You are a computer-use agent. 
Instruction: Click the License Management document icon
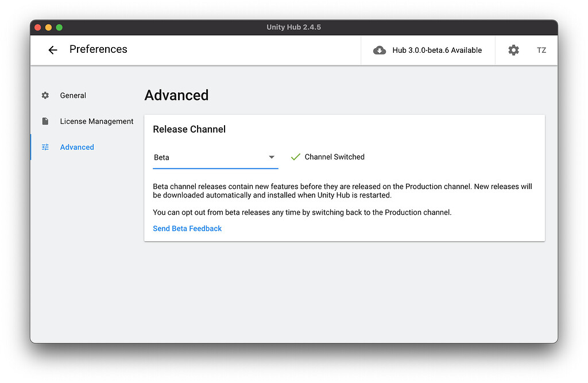(x=45, y=121)
